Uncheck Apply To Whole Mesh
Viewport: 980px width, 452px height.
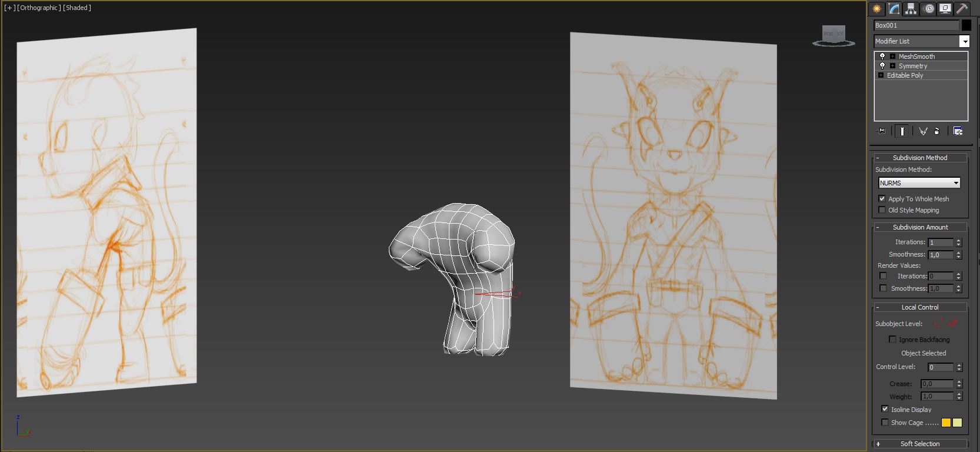[x=882, y=199]
